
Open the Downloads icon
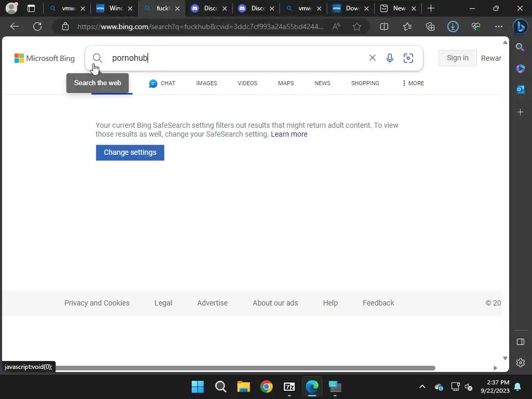click(453, 26)
